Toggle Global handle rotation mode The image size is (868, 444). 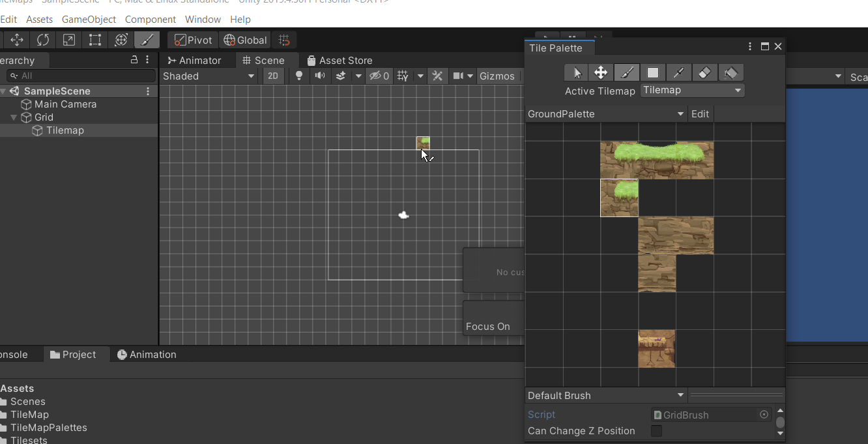click(244, 40)
